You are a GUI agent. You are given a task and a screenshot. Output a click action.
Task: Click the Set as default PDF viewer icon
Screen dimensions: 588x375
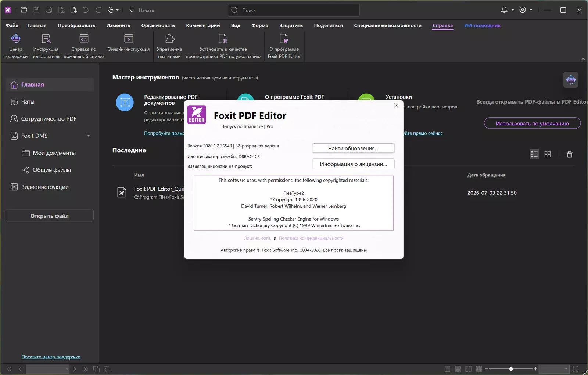click(223, 38)
